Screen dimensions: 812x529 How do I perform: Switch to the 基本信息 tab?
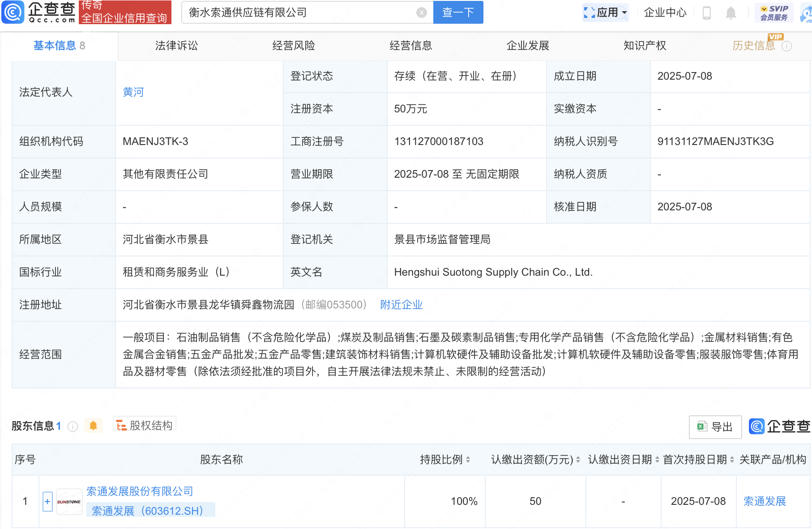(x=59, y=46)
